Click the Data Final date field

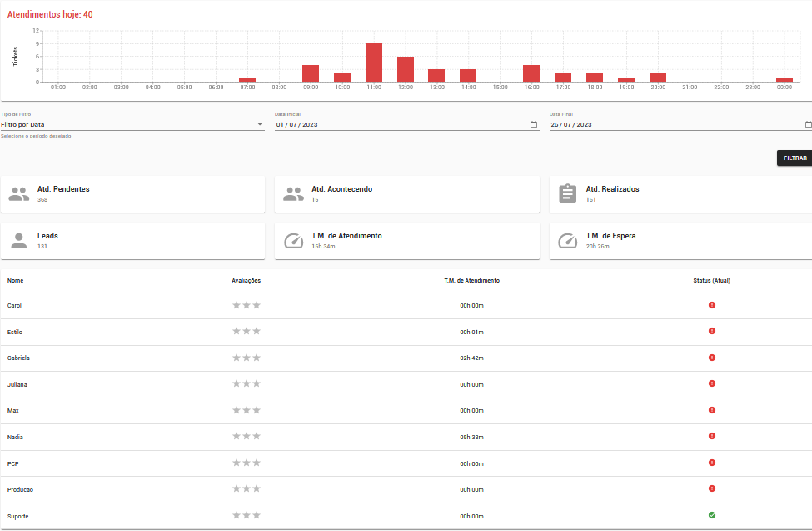[x=680, y=124]
